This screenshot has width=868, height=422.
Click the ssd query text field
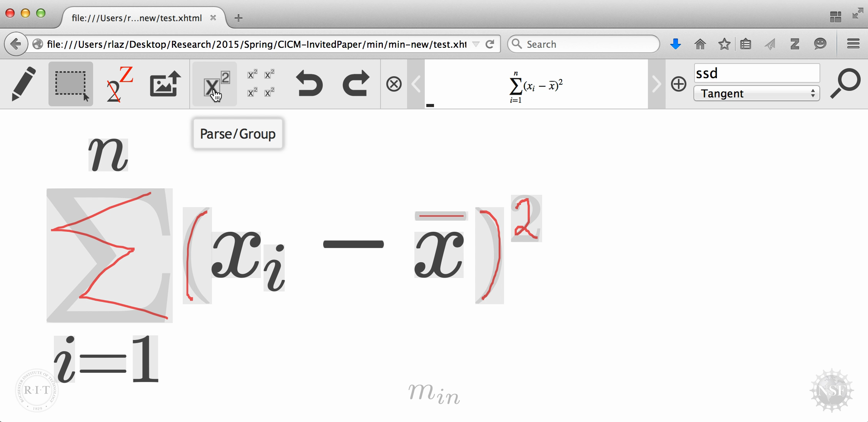tap(756, 73)
